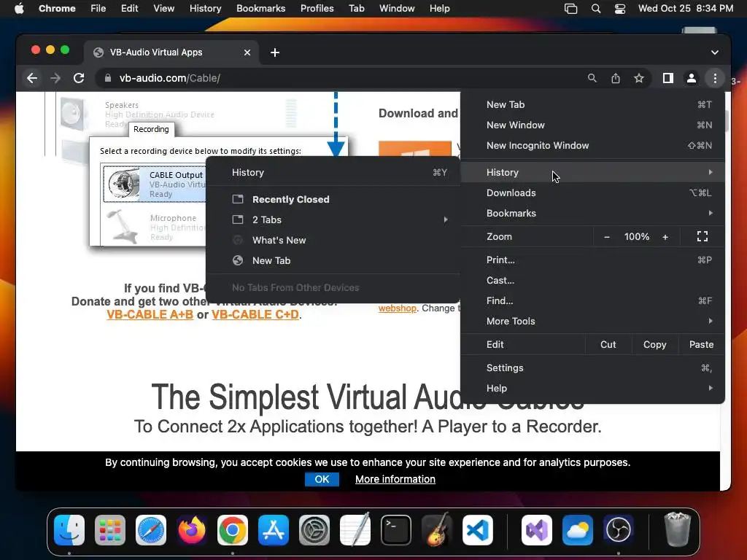747x560 pixels.
Task: Open Settings from Chrome menu
Action: pyautogui.click(x=592, y=368)
